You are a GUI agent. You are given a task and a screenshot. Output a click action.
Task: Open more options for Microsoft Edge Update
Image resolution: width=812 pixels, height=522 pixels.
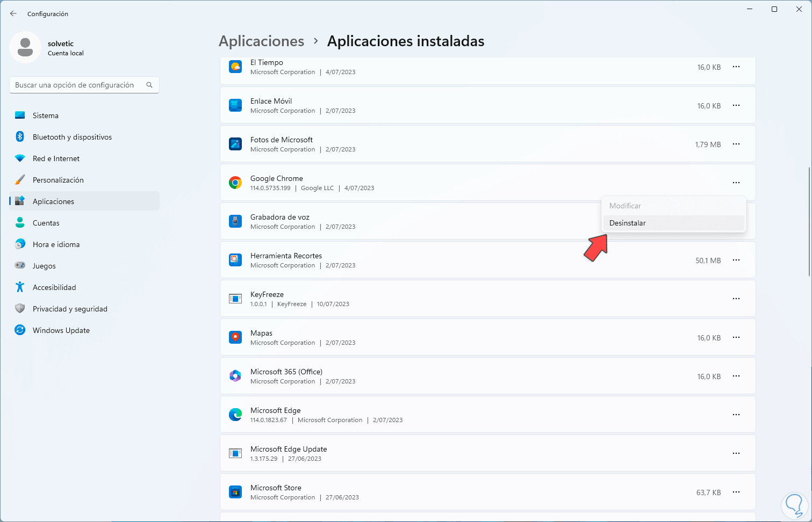(736, 454)
